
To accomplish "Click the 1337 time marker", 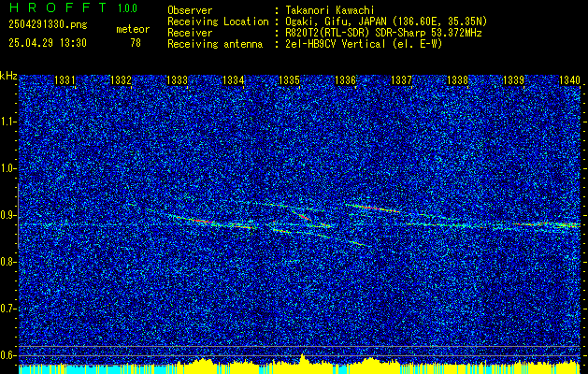I will (401, 80).
